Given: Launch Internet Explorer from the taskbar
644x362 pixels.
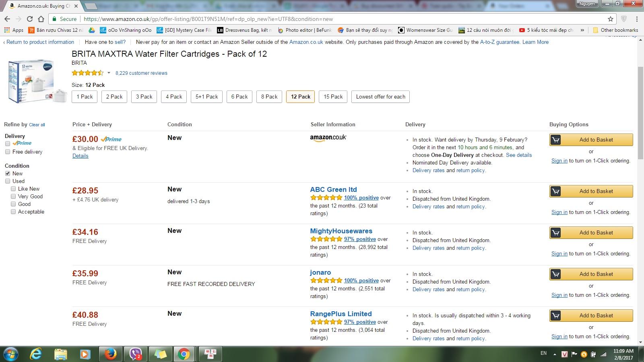Looking at the screenshot, I should click(x=36, y=354).
